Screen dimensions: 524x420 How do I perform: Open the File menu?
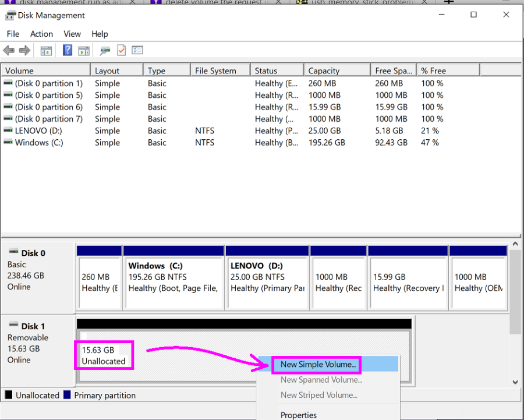tap(13, 34)
